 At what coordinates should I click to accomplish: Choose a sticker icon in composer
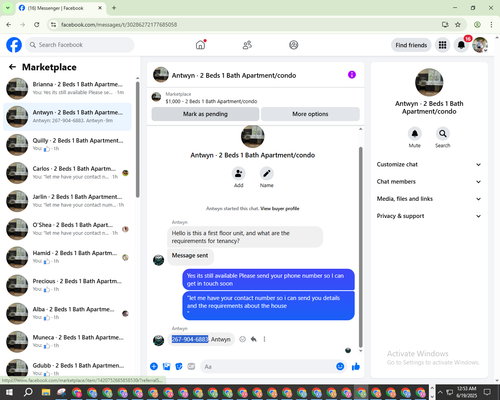point(179,367)
